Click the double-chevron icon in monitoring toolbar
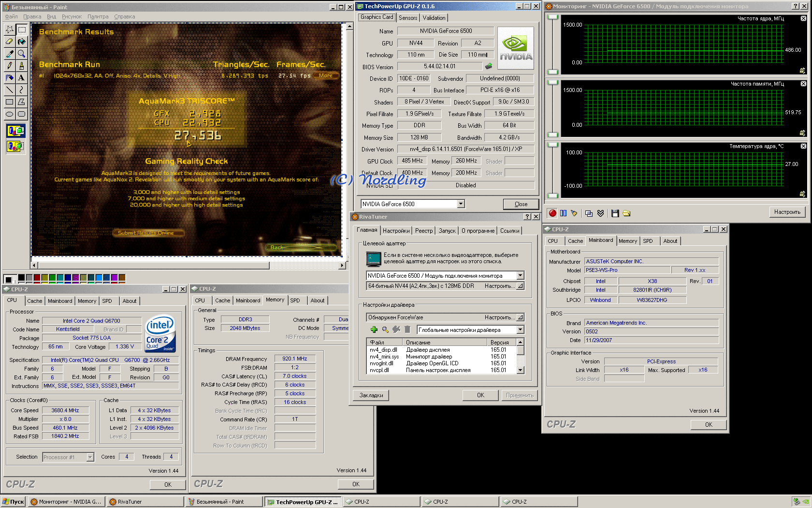Screen dimensions: 812x508 pos(601,213)
